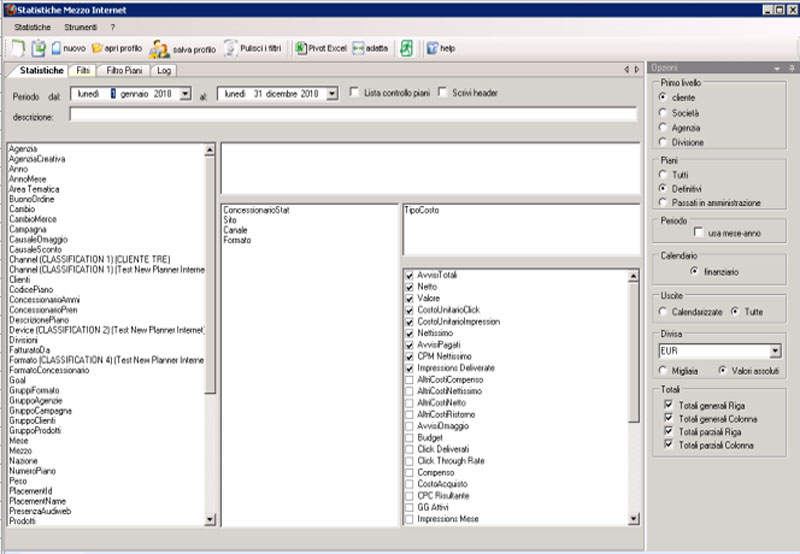The height and width of the screenshot is (554, 800).
Task: Switch to the 'Filtro Piani' tab
Action: 124,70
